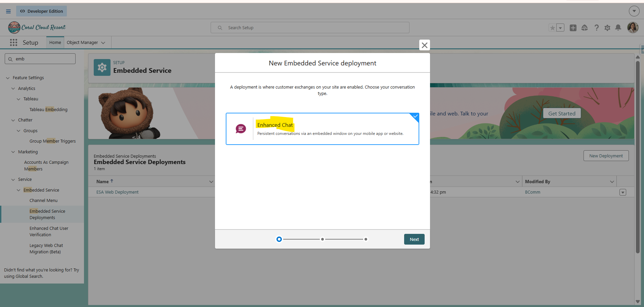Click the Embedded Service gear icon
Viewport: 644px width, 307px height.
point(102,67)
